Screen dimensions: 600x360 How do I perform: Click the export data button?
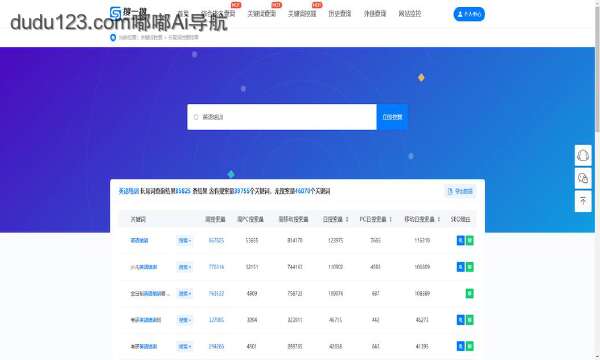pyautogui.click(x=460, y=191)
